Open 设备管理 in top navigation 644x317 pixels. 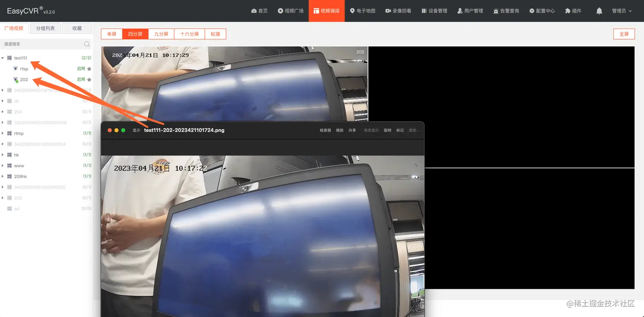pyautogui.click(x=434, y=11)
